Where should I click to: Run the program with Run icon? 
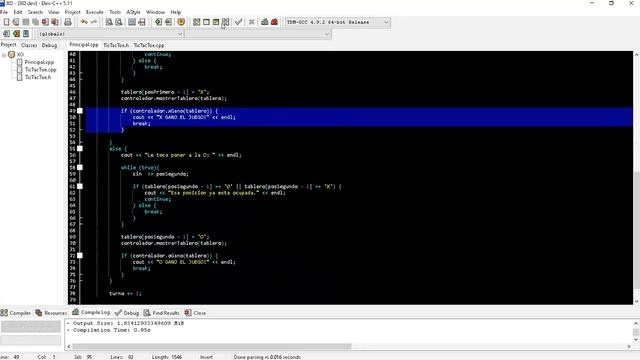206,22
